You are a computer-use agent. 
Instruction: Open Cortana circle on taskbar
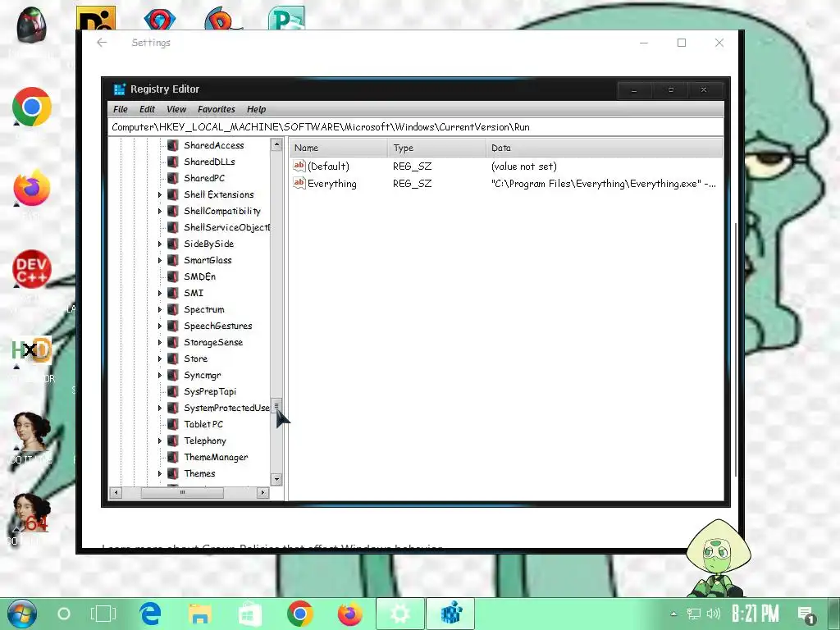tap(64, 614)
